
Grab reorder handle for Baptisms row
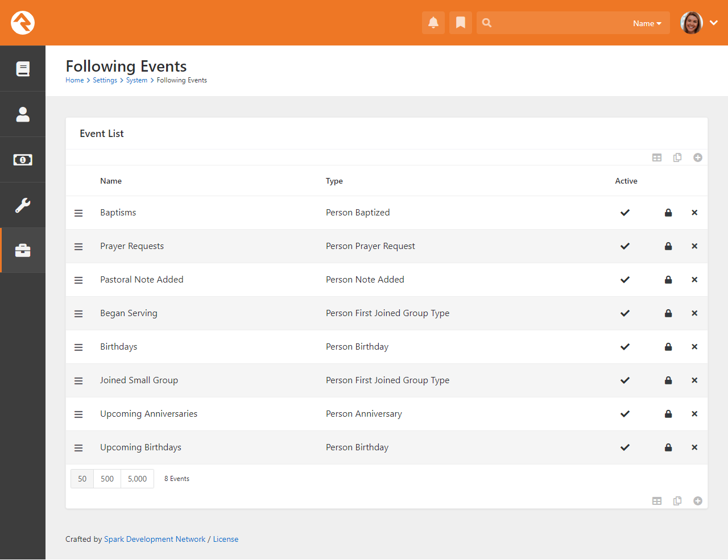(78, 213)
